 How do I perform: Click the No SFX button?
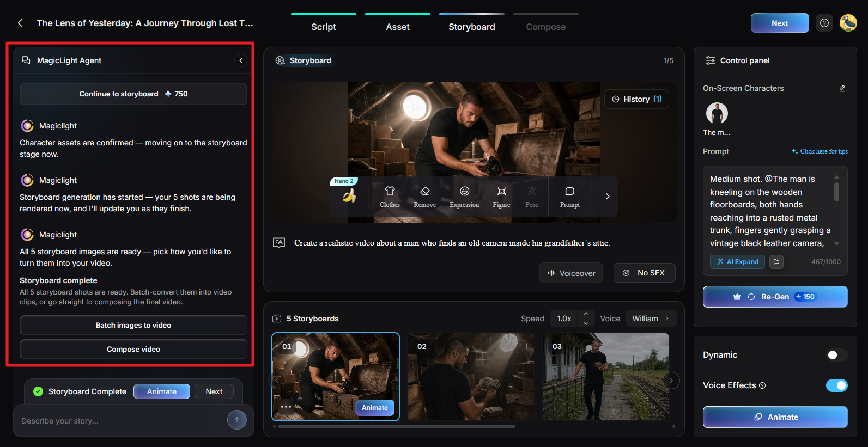pos(644,273)
